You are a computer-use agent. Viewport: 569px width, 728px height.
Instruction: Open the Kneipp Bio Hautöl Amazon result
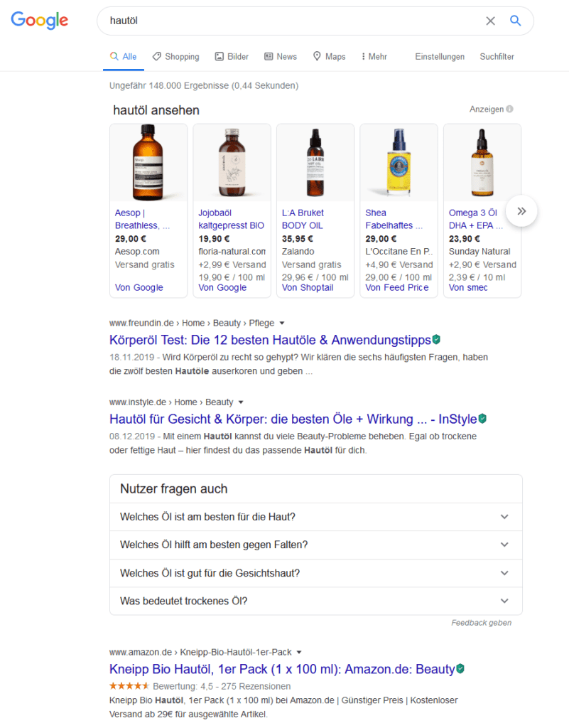(282, 669)
